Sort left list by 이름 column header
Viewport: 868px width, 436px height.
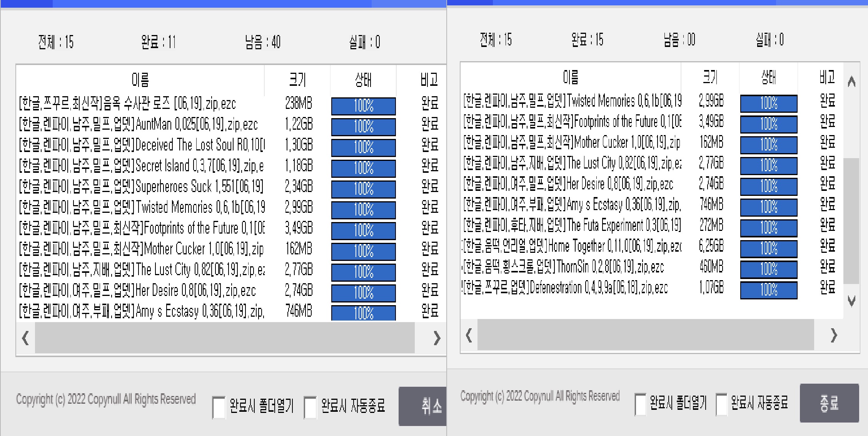pyautogui.click(x=140, y=80)
